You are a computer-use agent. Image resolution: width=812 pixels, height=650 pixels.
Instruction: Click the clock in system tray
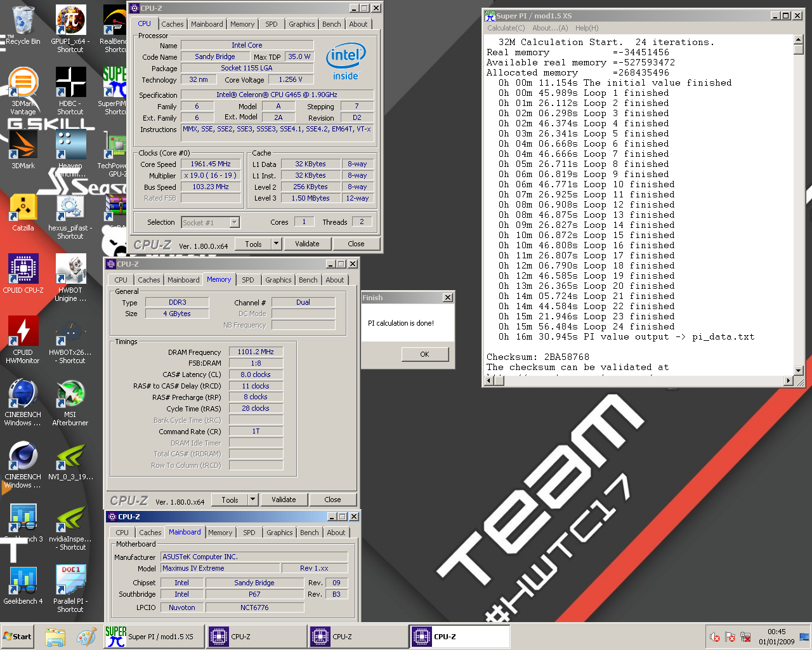[x=776, y=637]
